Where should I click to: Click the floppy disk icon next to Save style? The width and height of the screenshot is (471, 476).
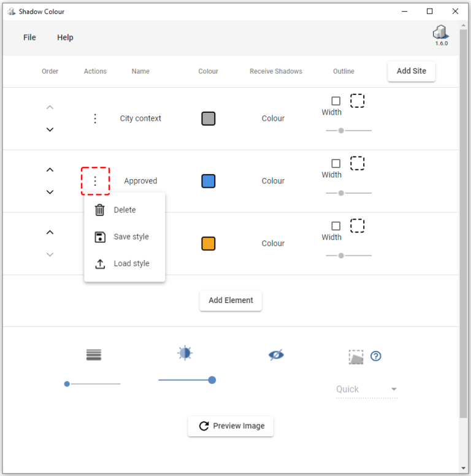pyautogui.click(x=100, y=237)
